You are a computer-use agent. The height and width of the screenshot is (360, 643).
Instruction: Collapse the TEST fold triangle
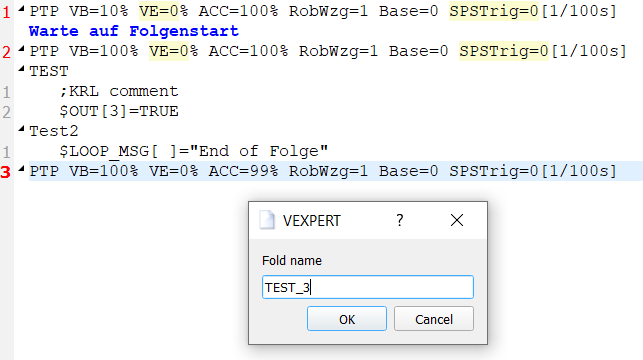pyautogui.click(x=21, y=69)
